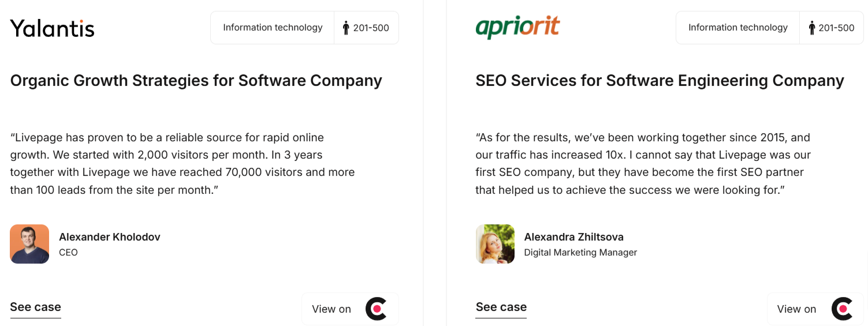Screen dimensions: 868x326
Task: Open See case link for Apriorit
Action: [x=501, y=308]
